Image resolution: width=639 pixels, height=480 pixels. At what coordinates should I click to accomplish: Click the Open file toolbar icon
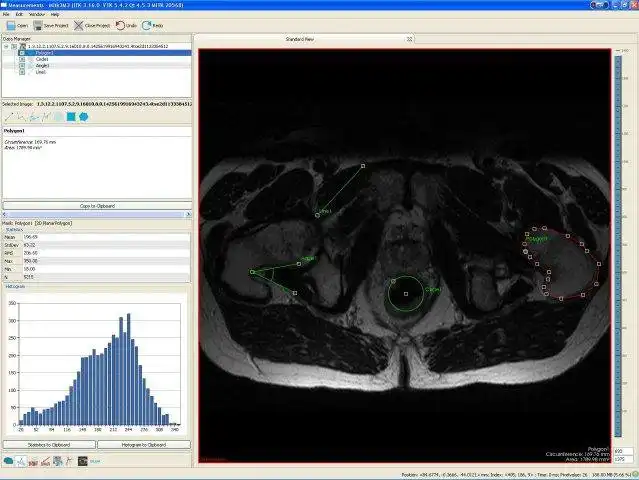coord(11,26)
